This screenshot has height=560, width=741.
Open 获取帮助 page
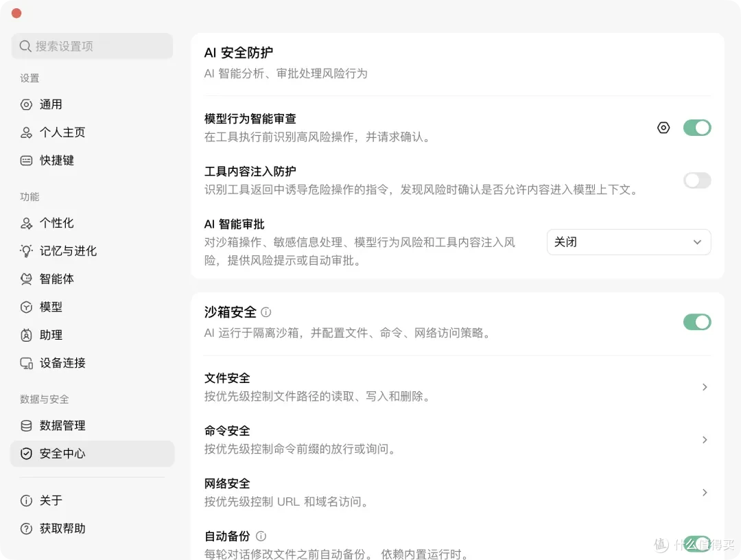point(92,529)
